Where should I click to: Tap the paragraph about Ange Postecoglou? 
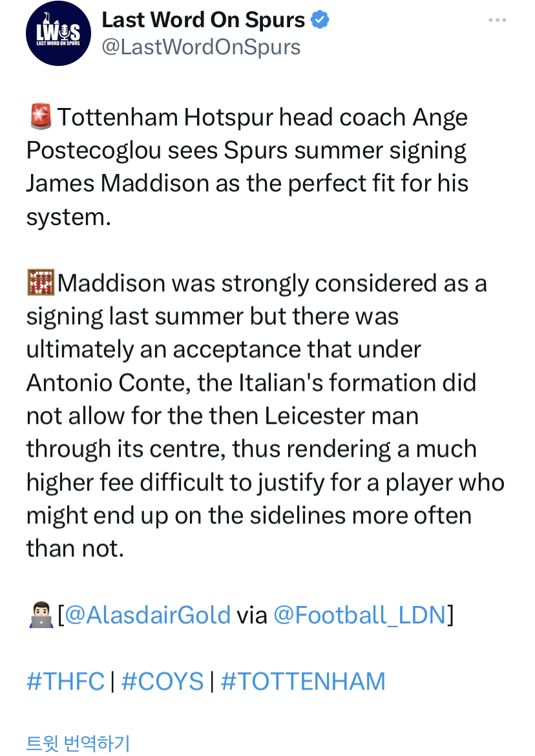click(247, 167)
